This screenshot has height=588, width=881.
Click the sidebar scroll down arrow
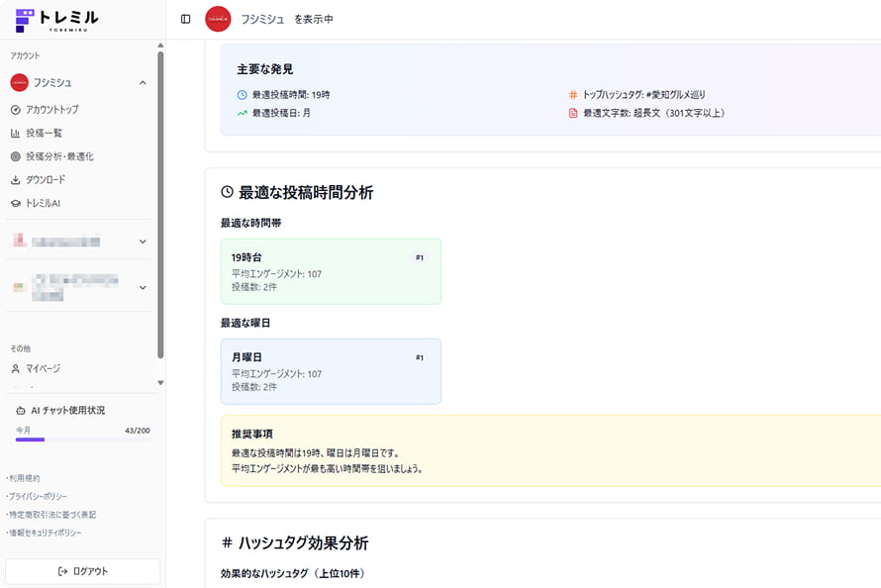160,383
